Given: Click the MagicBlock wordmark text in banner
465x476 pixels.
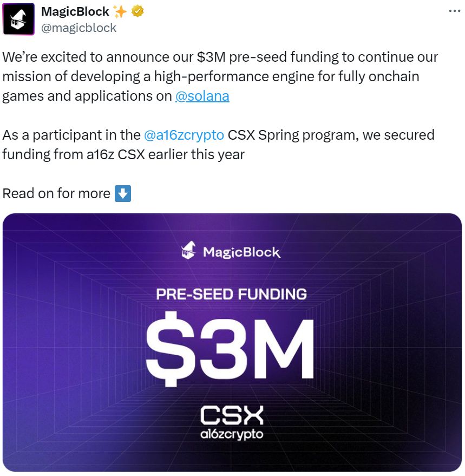Looking at the screenshot, I should click(x=241, y=252).
